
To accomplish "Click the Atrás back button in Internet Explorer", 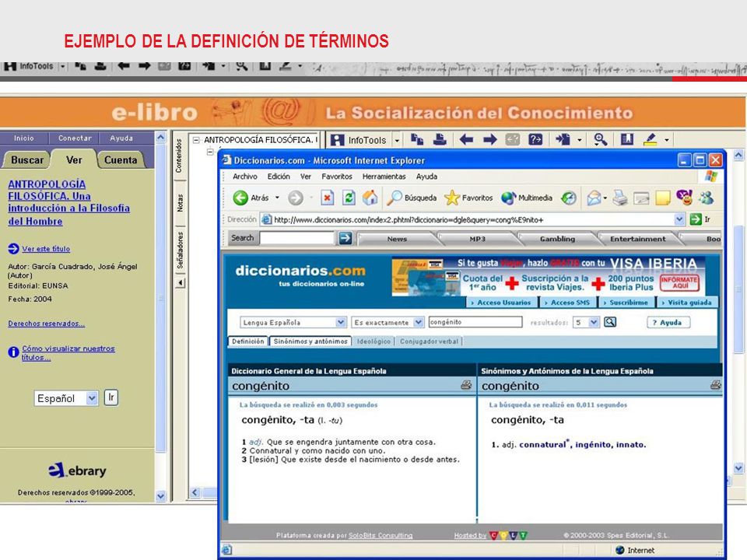I will point(251,198).
